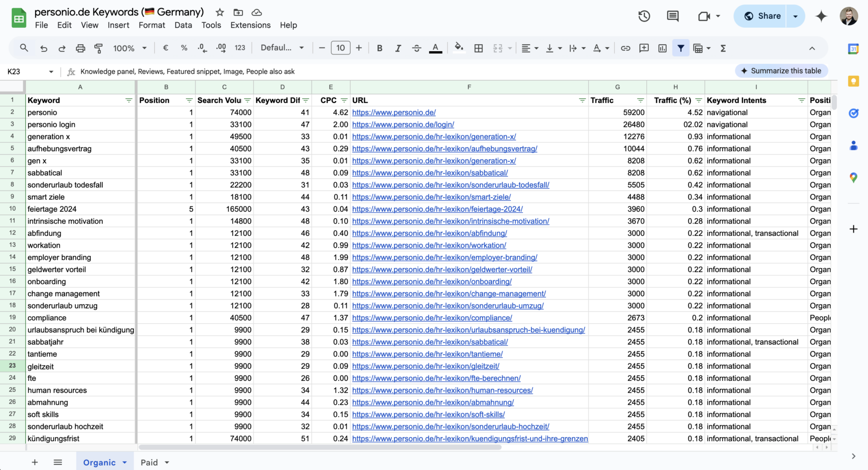
Task: Open the functions (Σ) menu
Action: 723,48
